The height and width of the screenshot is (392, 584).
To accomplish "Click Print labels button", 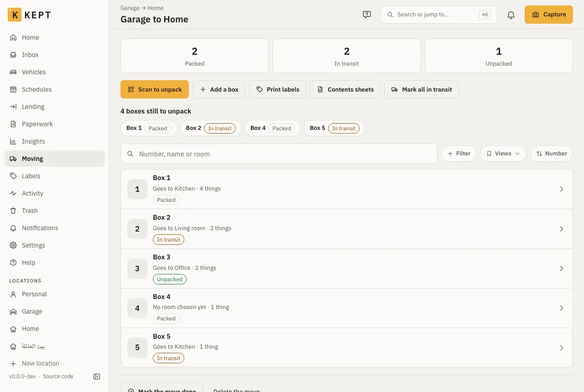I will 277,89.
